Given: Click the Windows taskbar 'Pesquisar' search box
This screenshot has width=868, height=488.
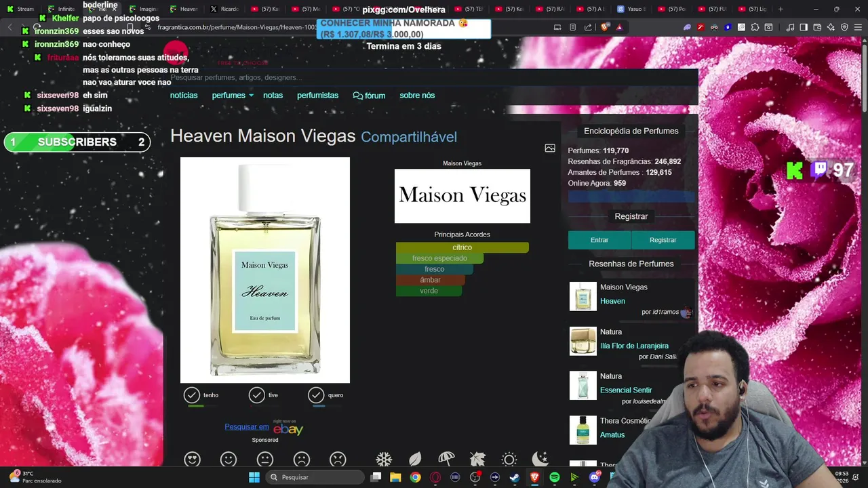Looking at the screenshot, I should [x=315, y=477].
